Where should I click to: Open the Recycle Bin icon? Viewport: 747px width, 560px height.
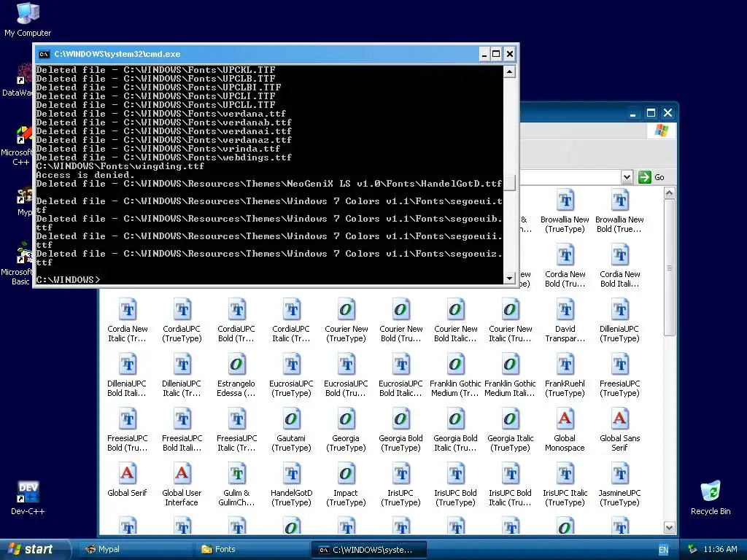click(x=711, y=497)
